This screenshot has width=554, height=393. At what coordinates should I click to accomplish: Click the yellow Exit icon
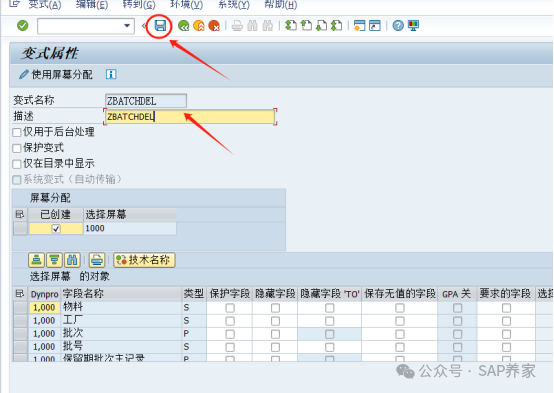tap(199, 26)
